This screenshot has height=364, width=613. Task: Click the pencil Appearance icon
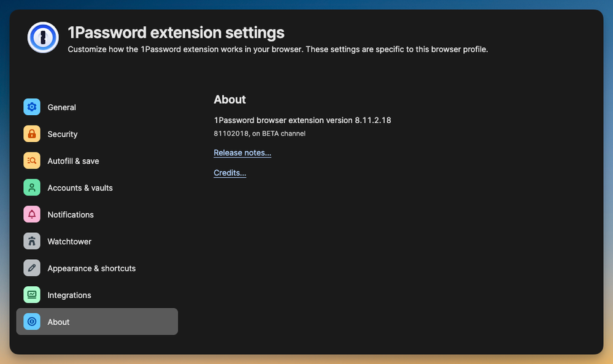coord(32,268)
